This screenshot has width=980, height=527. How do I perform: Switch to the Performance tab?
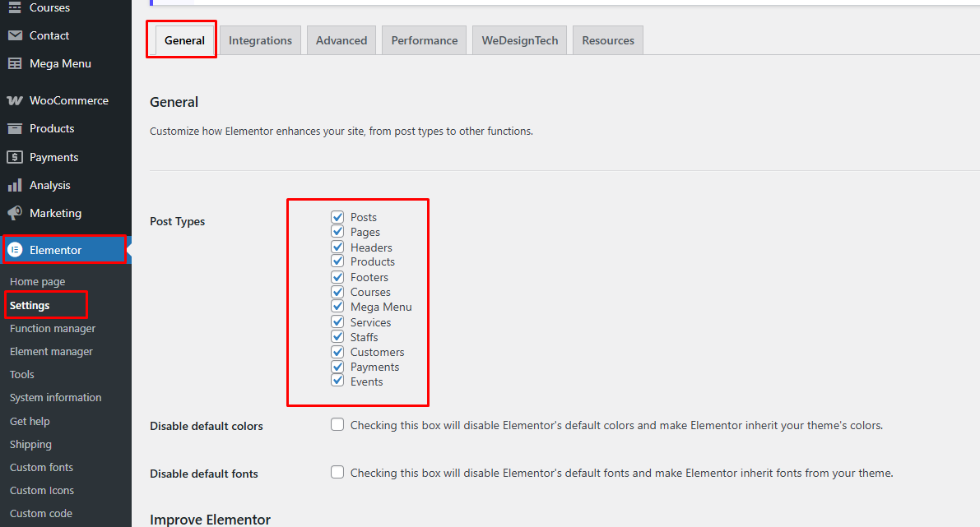425,40
